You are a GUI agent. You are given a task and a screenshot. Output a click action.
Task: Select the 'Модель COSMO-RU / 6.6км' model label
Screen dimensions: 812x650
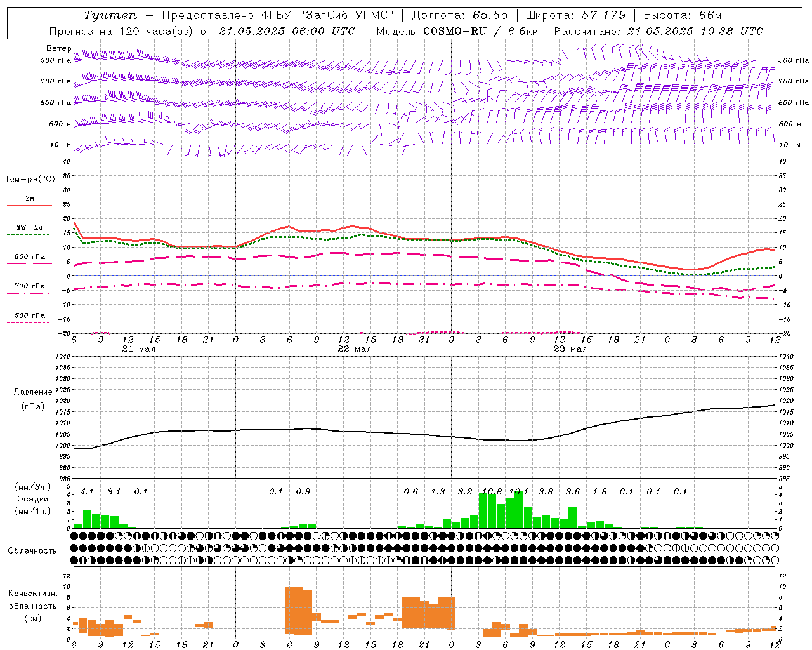[457, 31]
